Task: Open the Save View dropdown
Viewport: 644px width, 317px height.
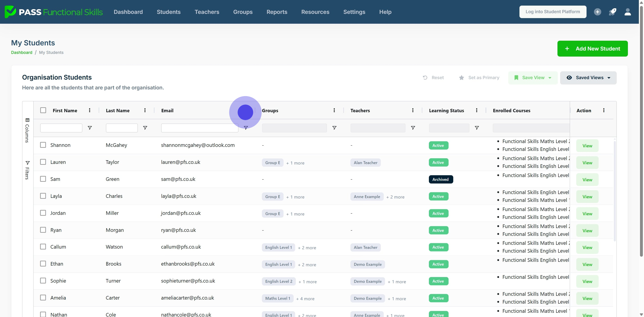Action: point(533,78)
